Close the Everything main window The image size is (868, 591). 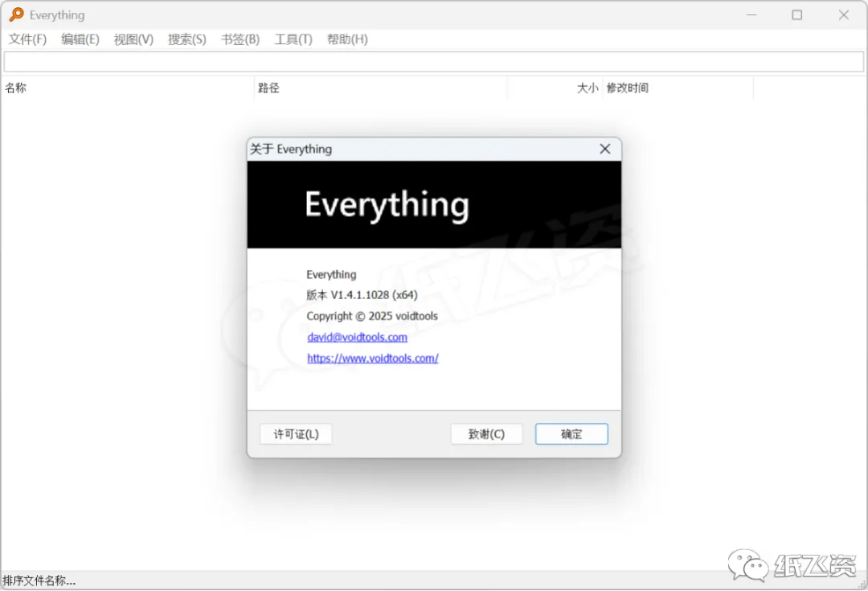pos(844,15)
